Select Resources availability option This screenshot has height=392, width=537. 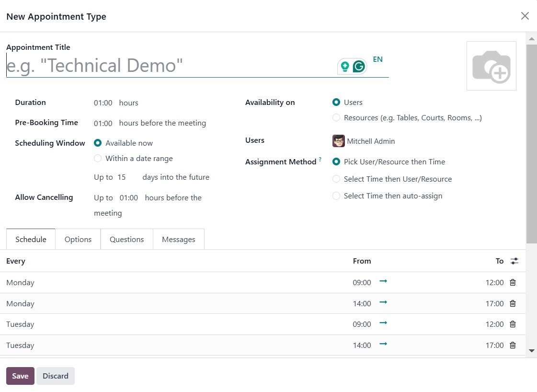336,118
